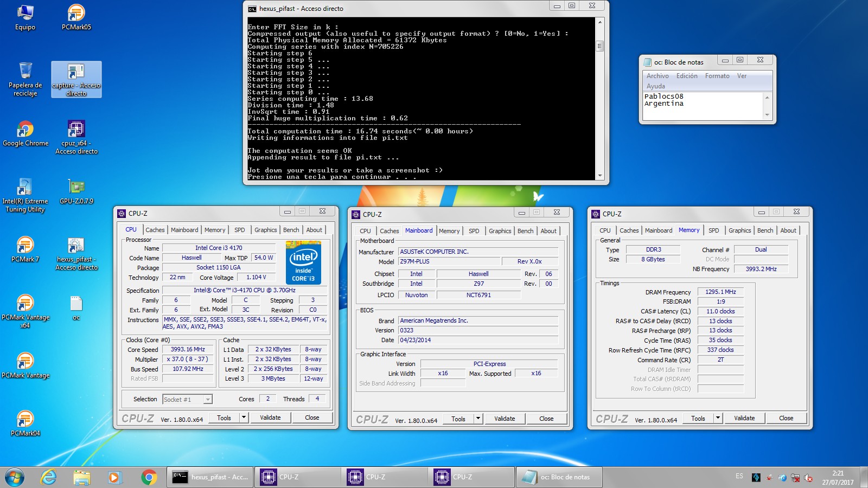Open Archivo menu in Notepad
This screenshot has height=488, width=868.
click(658, 76)
